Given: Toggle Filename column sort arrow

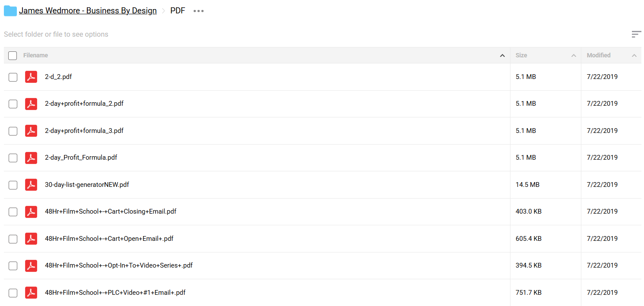Looking at the screenshot, I should click(502, 56).
